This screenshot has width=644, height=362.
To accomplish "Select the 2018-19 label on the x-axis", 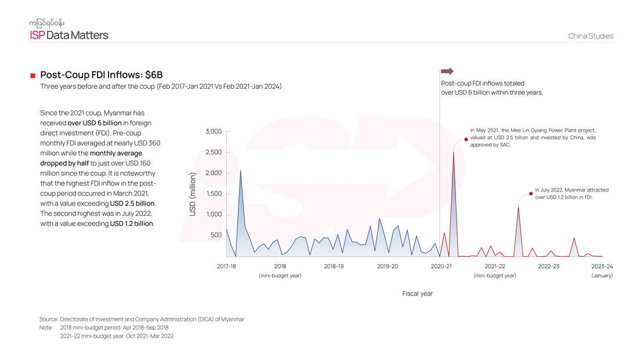I will point(334,266).
